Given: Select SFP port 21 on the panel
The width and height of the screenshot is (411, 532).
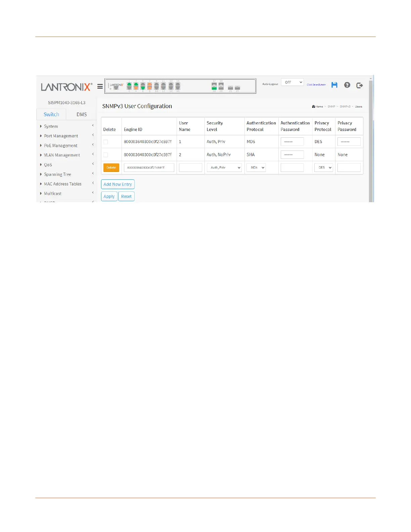Looking at the screenshot, I should click(x=230, y=88).
